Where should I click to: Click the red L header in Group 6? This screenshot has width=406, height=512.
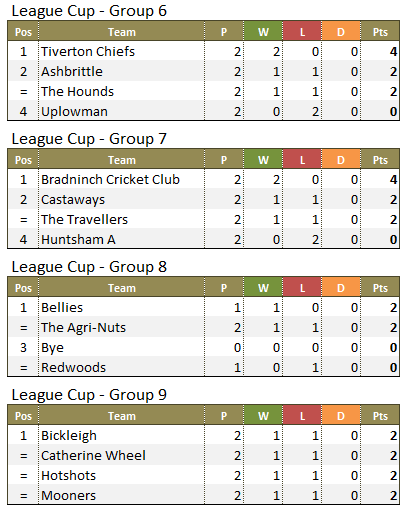(302, 32)
